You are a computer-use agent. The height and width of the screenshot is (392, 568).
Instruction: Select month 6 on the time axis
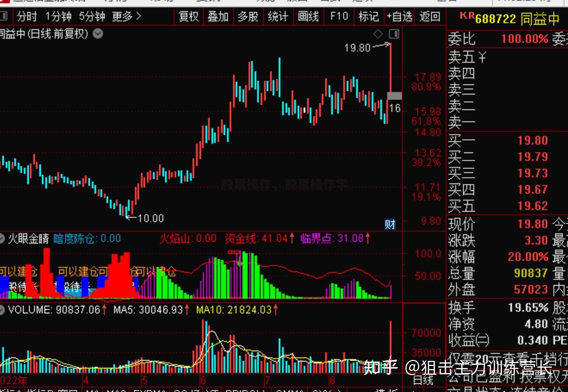(203, 381)
